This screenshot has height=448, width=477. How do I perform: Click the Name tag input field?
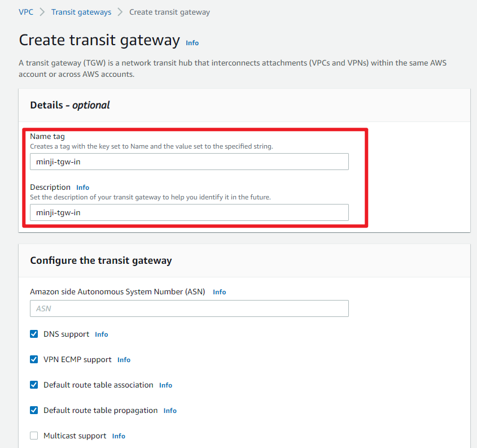189,162
